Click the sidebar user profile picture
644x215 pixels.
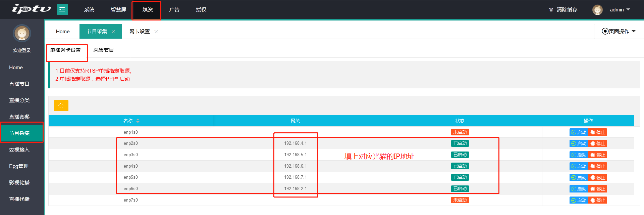pos(22,33)
